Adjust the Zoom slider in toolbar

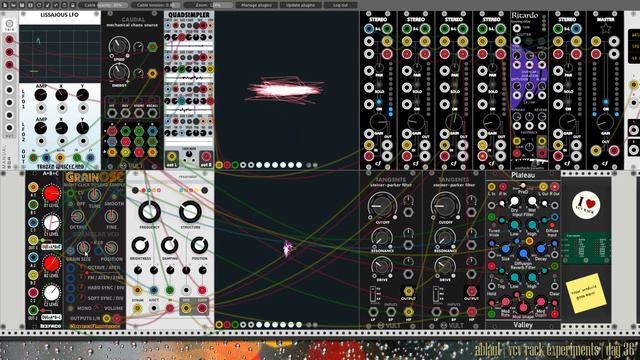[208, 5]
